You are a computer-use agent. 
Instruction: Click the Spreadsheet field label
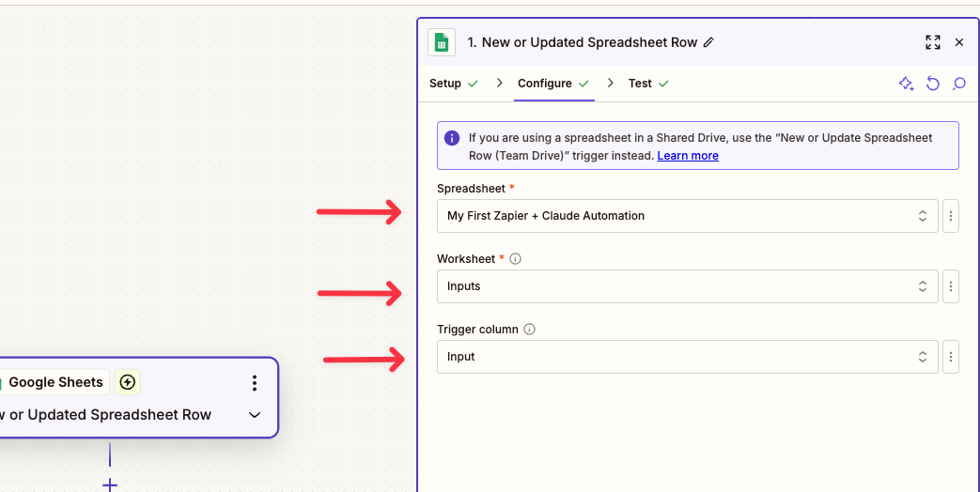pos(472,189)
